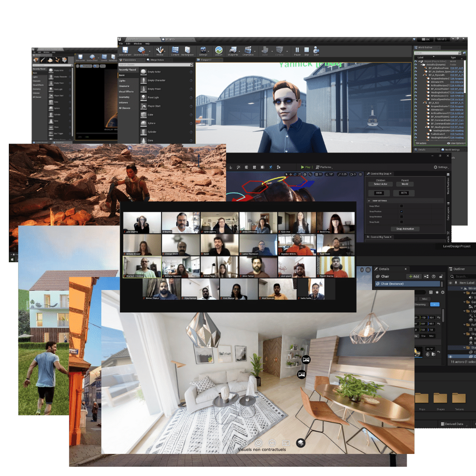This screenshot has height=476, width=476.
Task: Open the Modes toolbar button
Action: (x=160, y=51)
